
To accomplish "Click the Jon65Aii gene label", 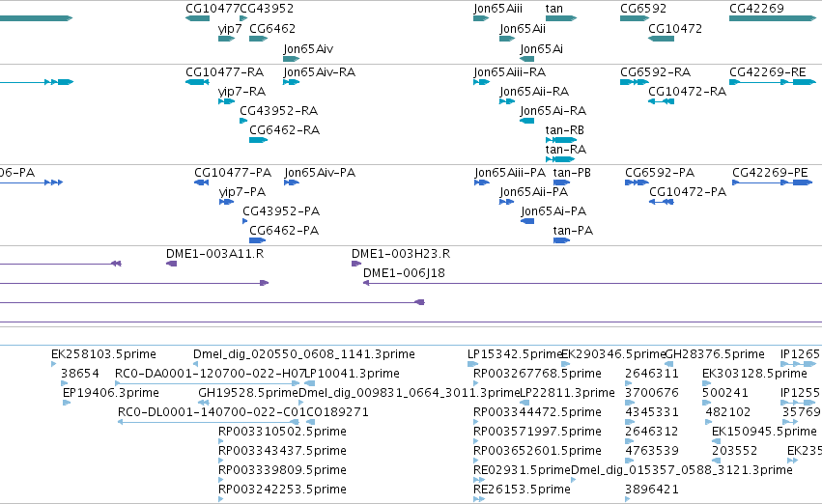I will click(x=523, y=28).
